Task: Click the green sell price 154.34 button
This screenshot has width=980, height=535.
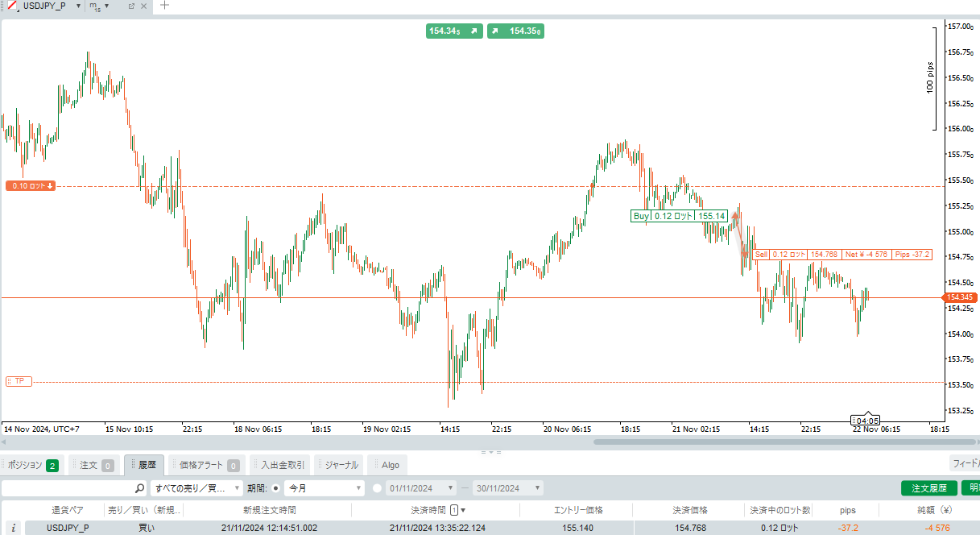Action: tap(453, 31)
